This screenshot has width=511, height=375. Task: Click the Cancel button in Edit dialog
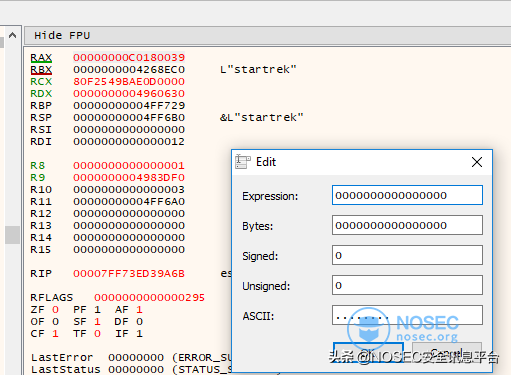click(447, 353)
